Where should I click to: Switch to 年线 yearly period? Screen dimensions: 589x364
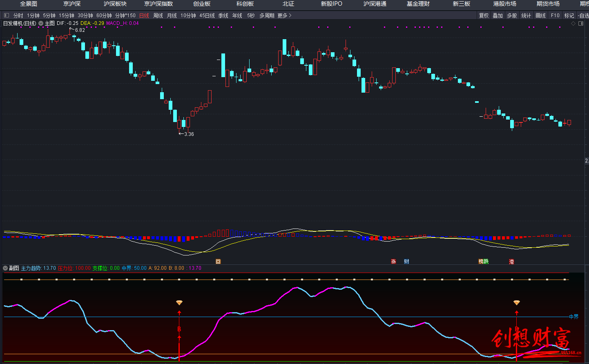tap(237, 16)
